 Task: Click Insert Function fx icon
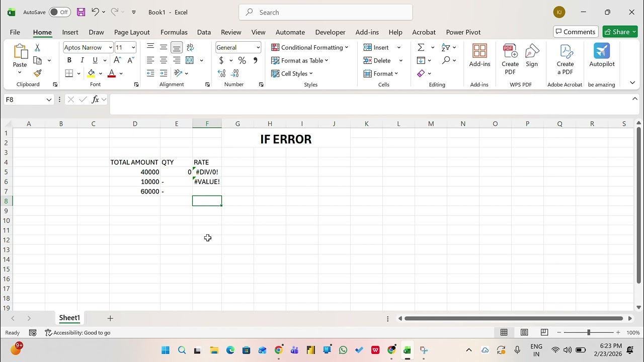[x=95, y=100]
